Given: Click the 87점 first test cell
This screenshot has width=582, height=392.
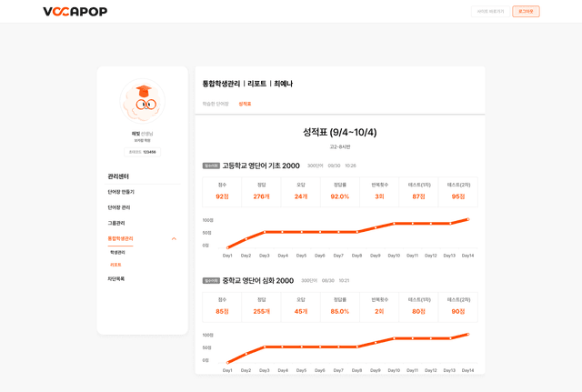Looking at the screenshot, I should pyautogui.click(x=418, y=192).
